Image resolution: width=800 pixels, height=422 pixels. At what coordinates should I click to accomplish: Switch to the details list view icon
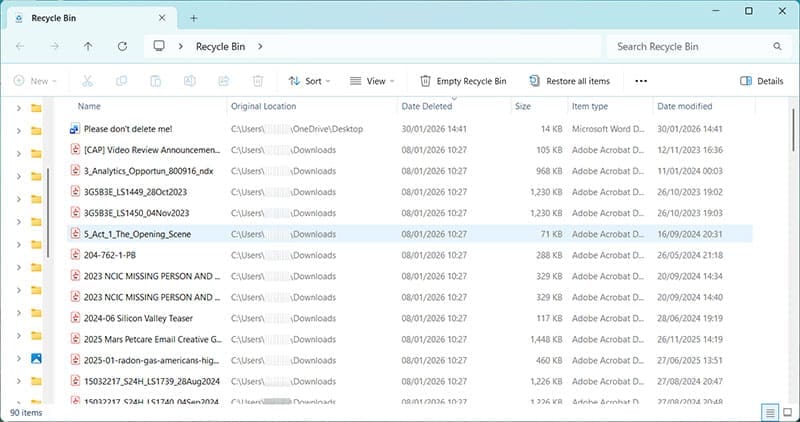pyautogui.click(x=770, y=412)
